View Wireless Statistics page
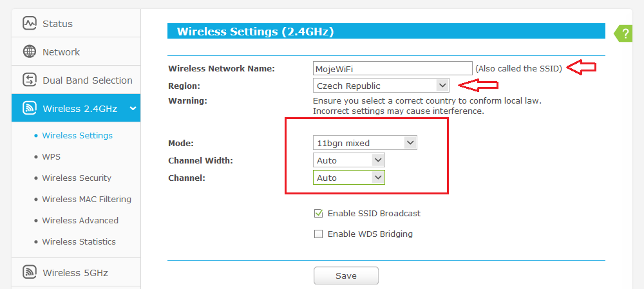644x289 pixels. pyautogui.click(x=79, y=241)
